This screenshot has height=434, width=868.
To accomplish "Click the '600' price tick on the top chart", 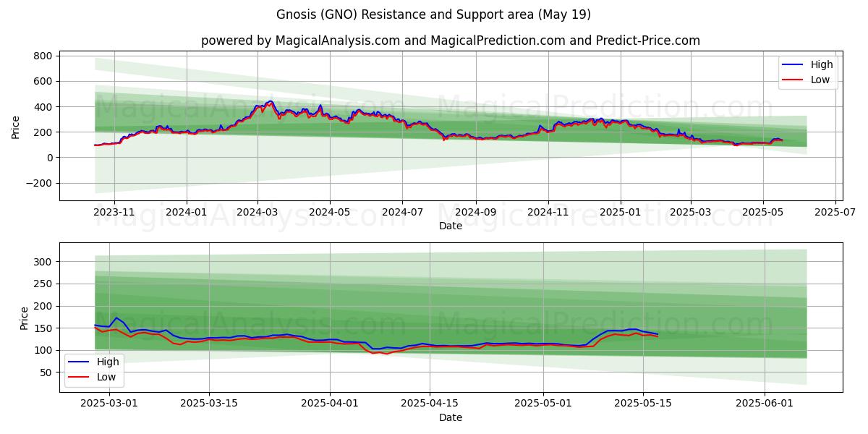I will point(43,81).
